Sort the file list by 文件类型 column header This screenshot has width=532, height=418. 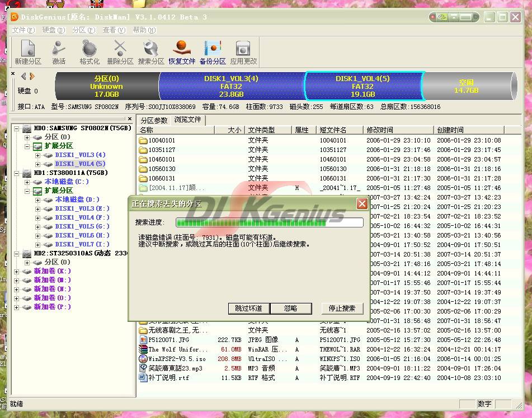pos(268,130)
